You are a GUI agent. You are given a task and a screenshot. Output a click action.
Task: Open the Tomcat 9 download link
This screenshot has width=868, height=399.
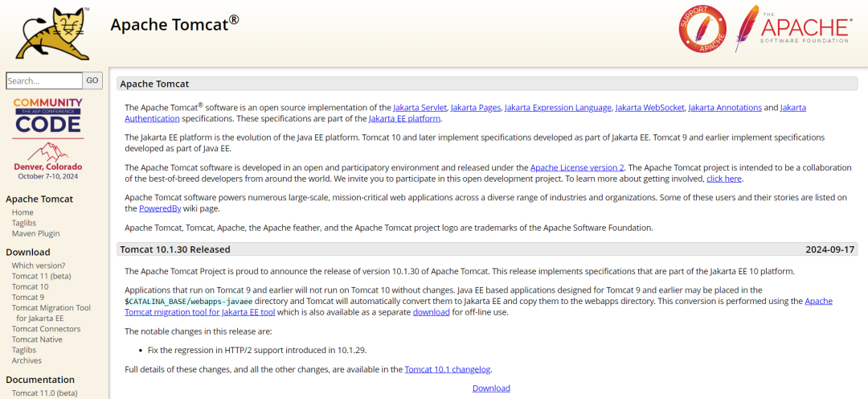click(27, 297)
